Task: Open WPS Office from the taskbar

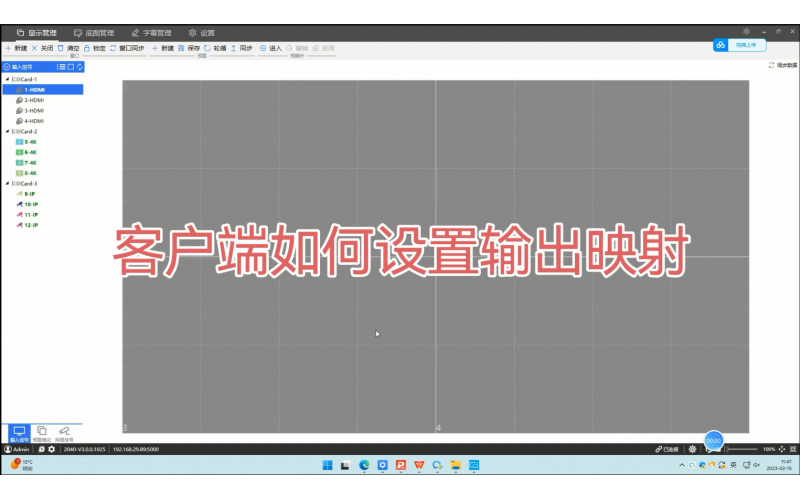Action: [419, 465]
